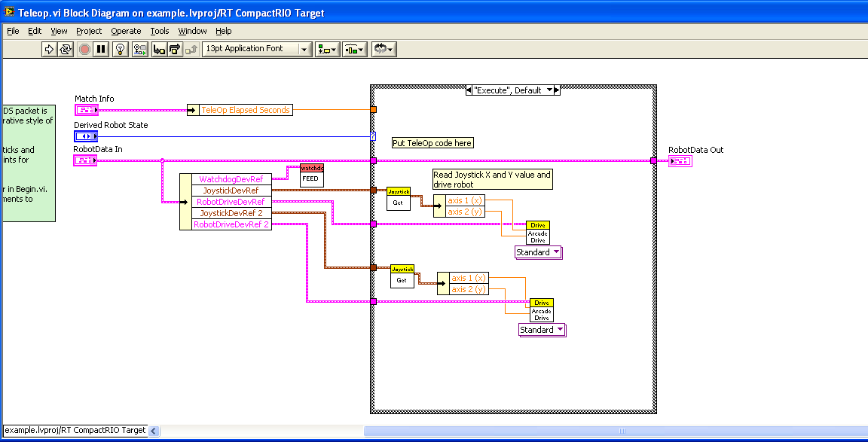This screenshot has width=868, height=442.
Task: Open the 13pt Application Font dropdown
Action: [x=257, y=49]
